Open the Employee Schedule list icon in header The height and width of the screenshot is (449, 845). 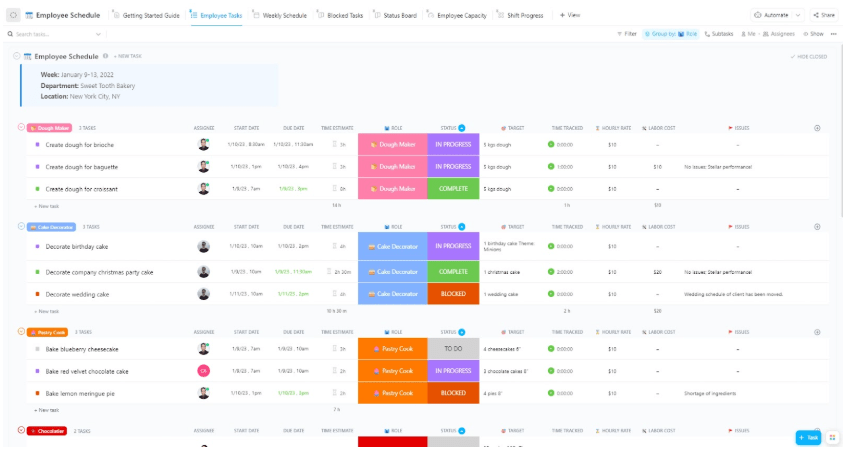tap(29, 15)
